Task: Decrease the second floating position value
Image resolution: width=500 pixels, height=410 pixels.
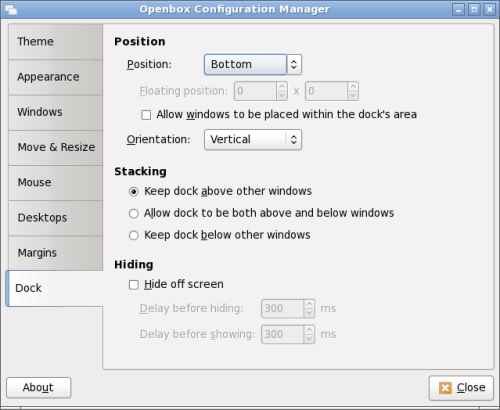Action: pos(353,96)
